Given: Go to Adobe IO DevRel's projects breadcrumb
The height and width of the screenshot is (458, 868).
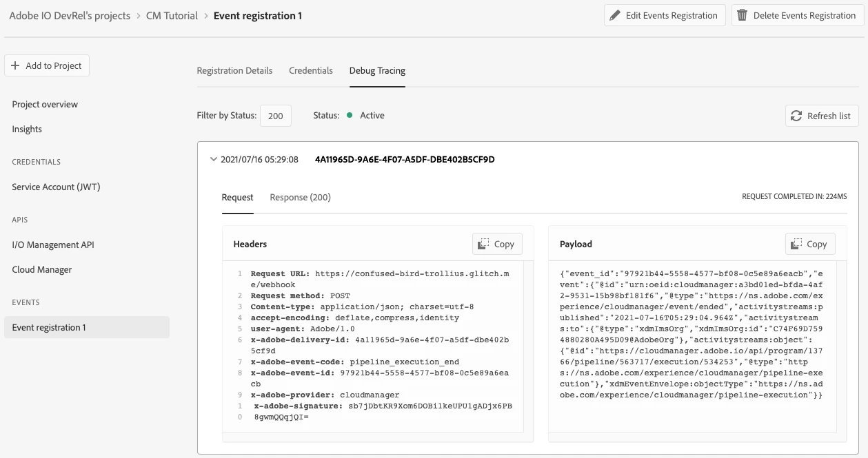Looking at the screenshot, I should (70, 16).
